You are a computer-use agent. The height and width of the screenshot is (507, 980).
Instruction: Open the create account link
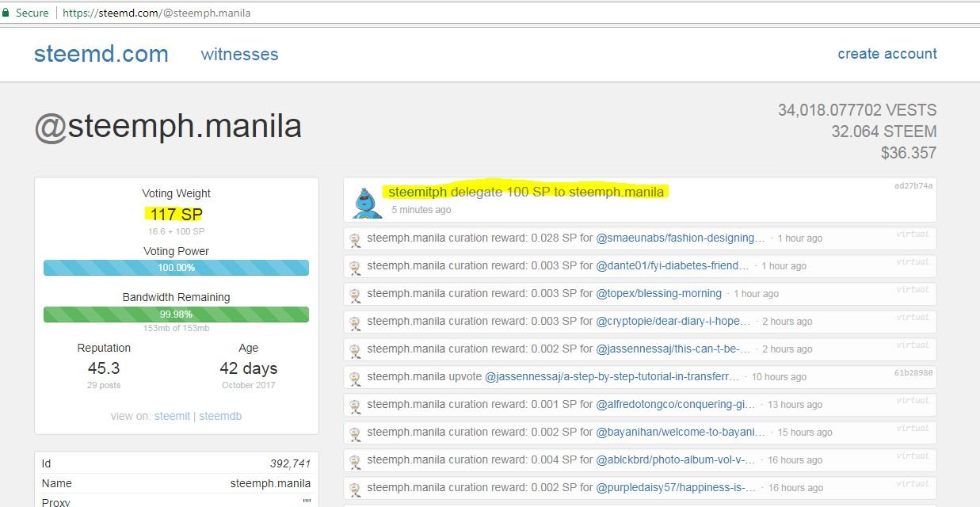click(x=887, y=54)
